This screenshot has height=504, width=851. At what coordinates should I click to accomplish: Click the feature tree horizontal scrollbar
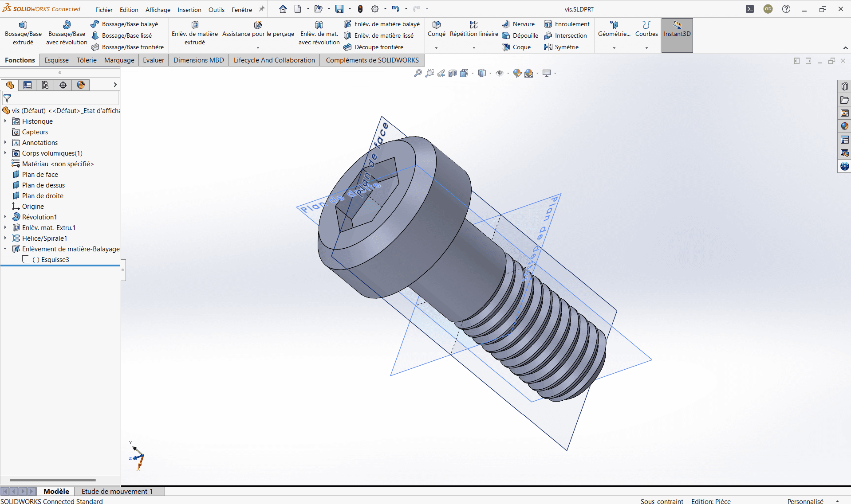coord(53,480)
